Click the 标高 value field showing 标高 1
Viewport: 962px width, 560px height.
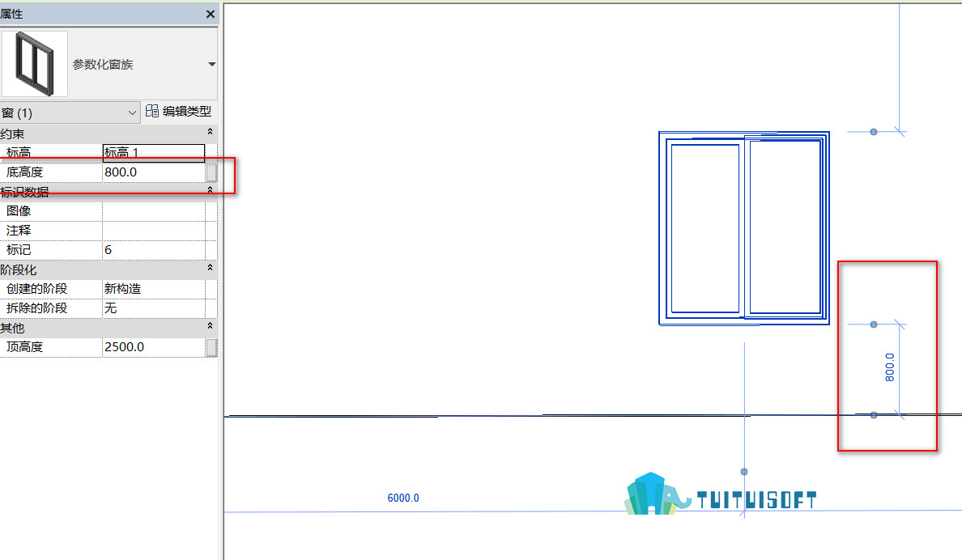153,153
